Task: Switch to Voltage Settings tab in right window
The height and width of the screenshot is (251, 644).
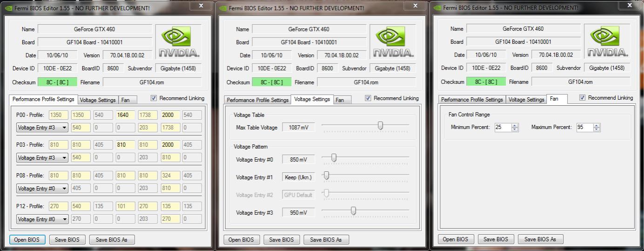Action: tap(526, 100)
